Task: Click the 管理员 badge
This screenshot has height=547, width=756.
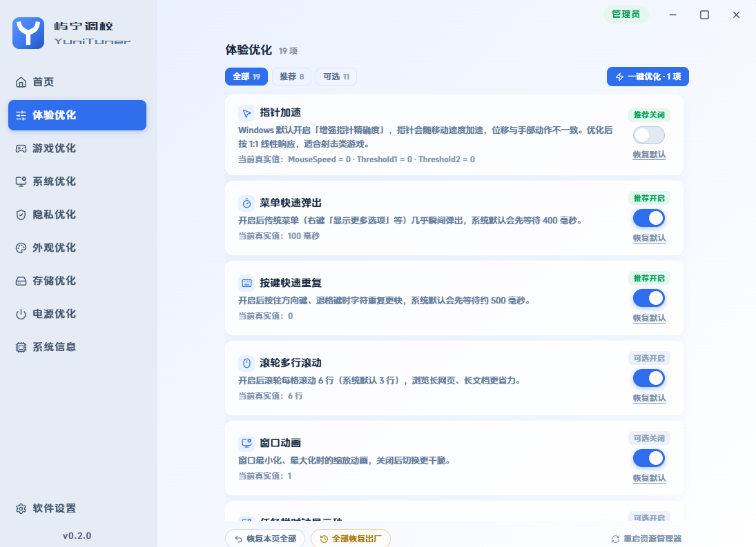Action: (x=626, y=14)
